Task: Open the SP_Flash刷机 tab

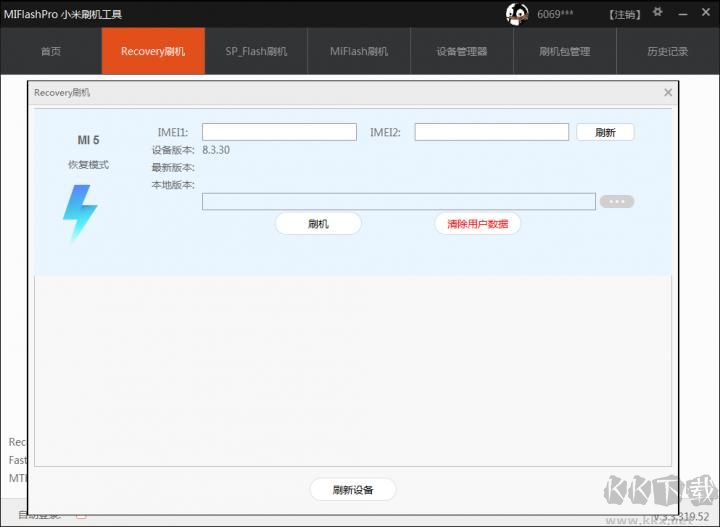Action: click(x=256, y=51)
